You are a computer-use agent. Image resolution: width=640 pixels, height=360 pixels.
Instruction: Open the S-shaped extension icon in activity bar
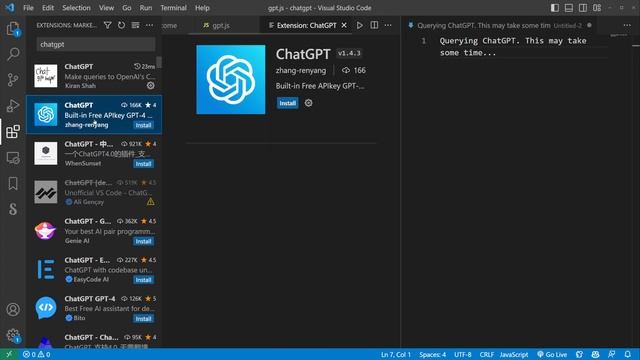point(13,209)
